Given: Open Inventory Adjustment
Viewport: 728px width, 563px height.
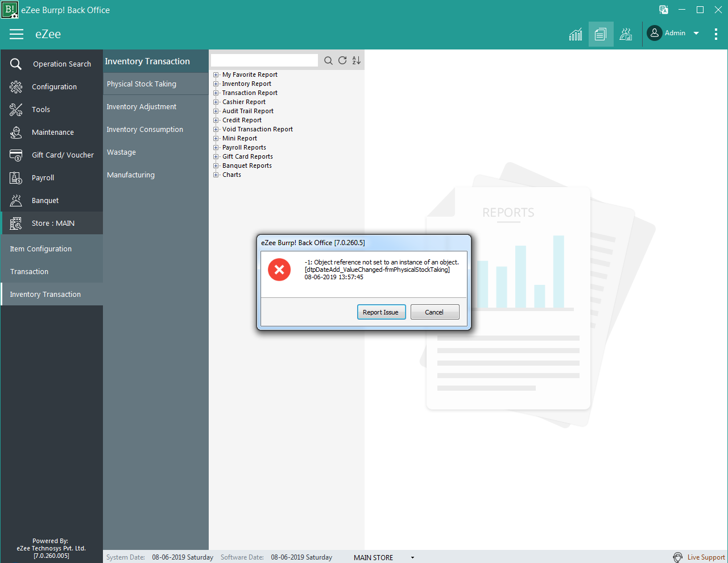Looking at the screenshot, I should 156,106.
